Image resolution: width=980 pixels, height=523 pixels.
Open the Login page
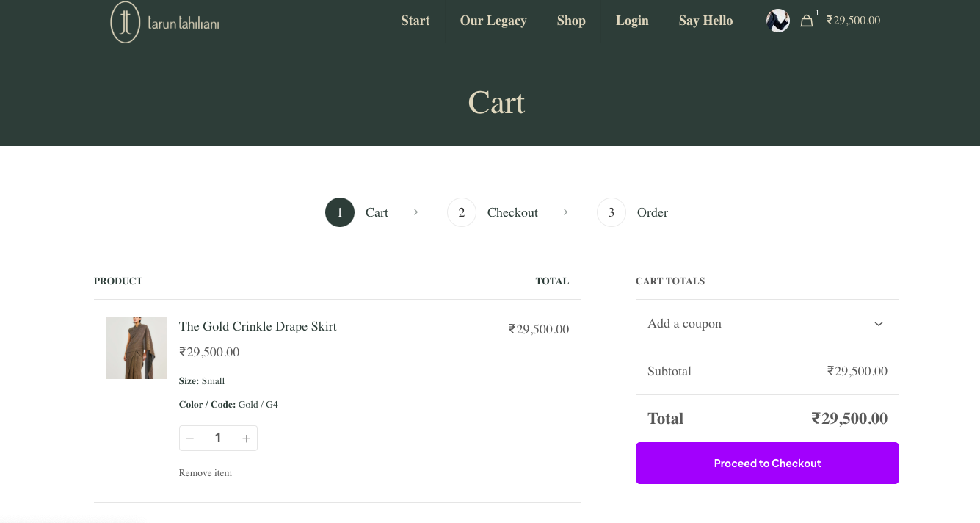pyautogui.click(x=632, y=21)
